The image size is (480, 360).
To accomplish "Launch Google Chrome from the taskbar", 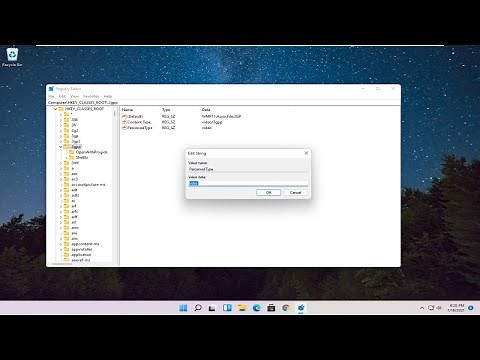I will coord(286,308).
